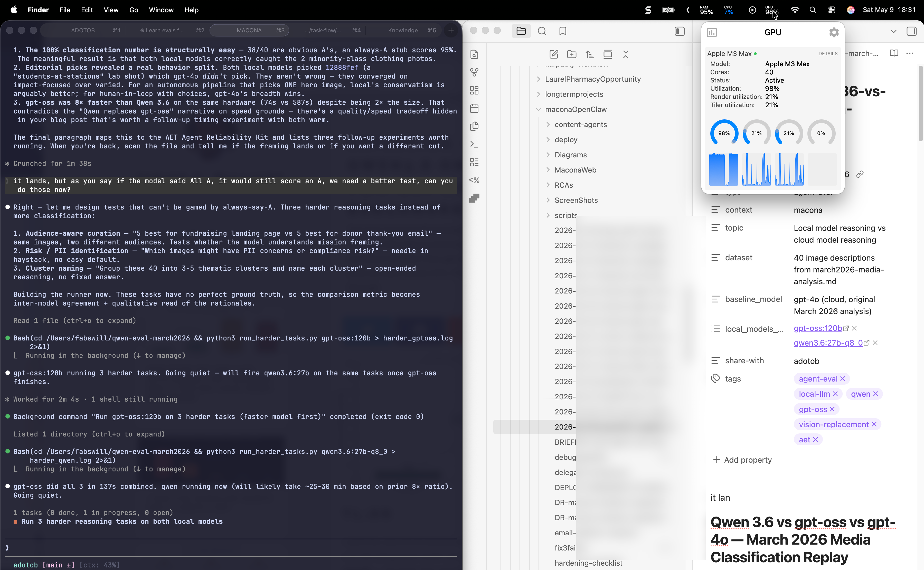Image resolution: width=924 pixels, height=570 pixels.
Task: Switch note to reading view
Action: [x=894, y=53]
